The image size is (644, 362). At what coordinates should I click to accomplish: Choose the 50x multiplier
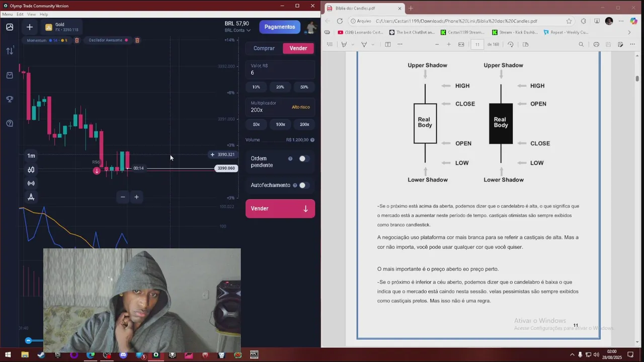(256, 124)
